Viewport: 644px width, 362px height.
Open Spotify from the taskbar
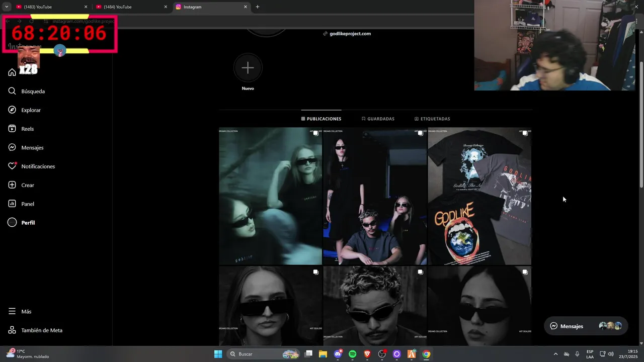pyautogui.click(x=352, y=354)
